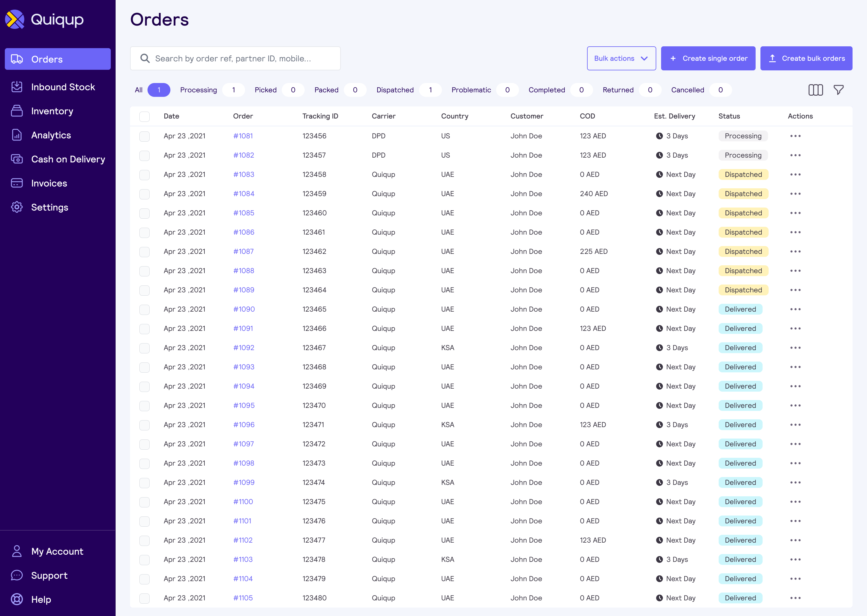The width and height of the screenshot is (867, 616).
Task: Check the row checkbox for order #1083
Action: pos(144,175)
